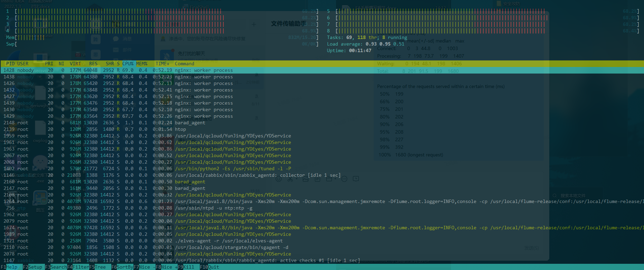Select nginx worker process PID 1430
Screen dimensions: 644x270
pyautogui.click(x=322, y=109)
